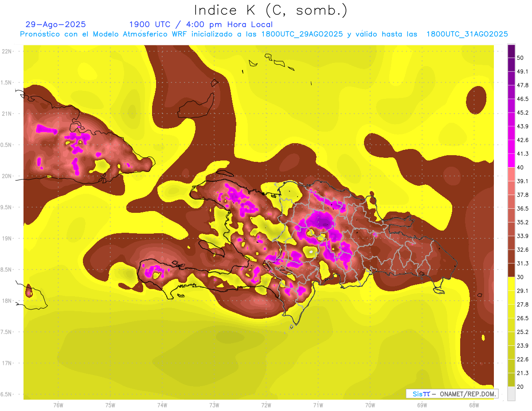Select the 41.3 label on the color scale
Image resolution: width=532 pixels, height=411 pixels.
[x=523, y=154]
